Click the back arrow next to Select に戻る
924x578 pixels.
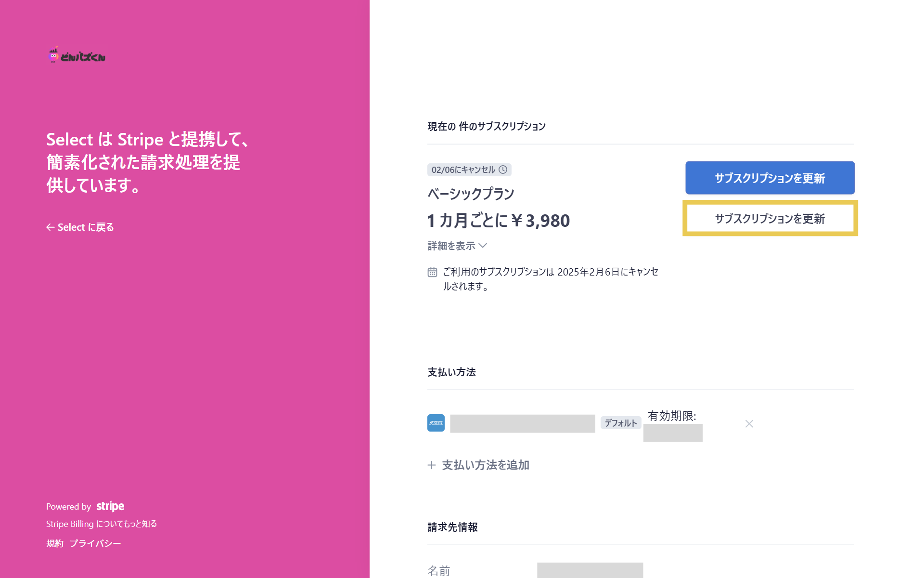[50, 227]
